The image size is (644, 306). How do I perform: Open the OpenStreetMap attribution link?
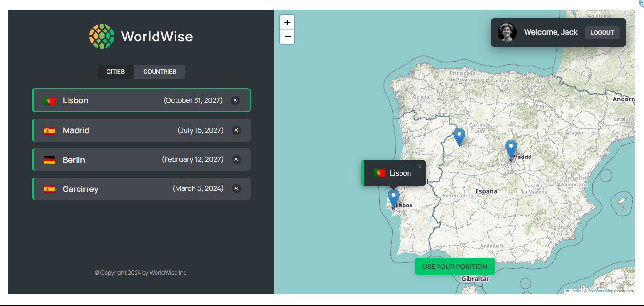coord(600,291)
